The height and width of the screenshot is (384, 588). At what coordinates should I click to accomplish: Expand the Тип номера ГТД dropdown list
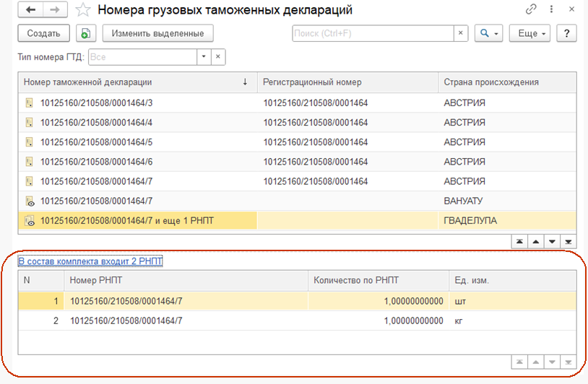pos(203,57)
